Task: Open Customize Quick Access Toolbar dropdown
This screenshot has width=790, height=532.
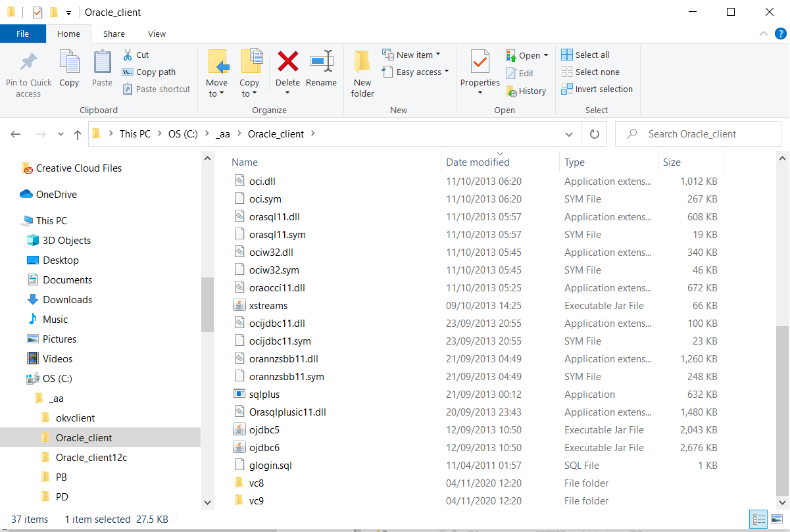Action: tap(68, 12)
